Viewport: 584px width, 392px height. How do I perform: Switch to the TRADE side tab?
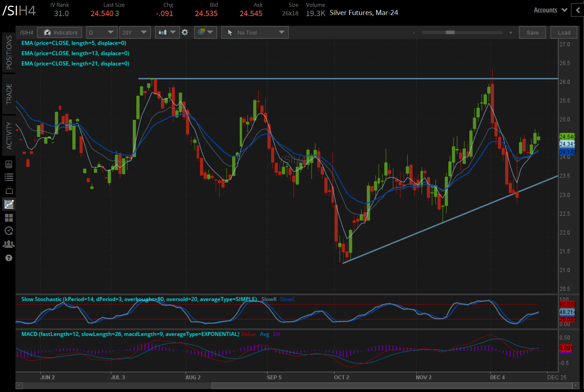(9, 94)
